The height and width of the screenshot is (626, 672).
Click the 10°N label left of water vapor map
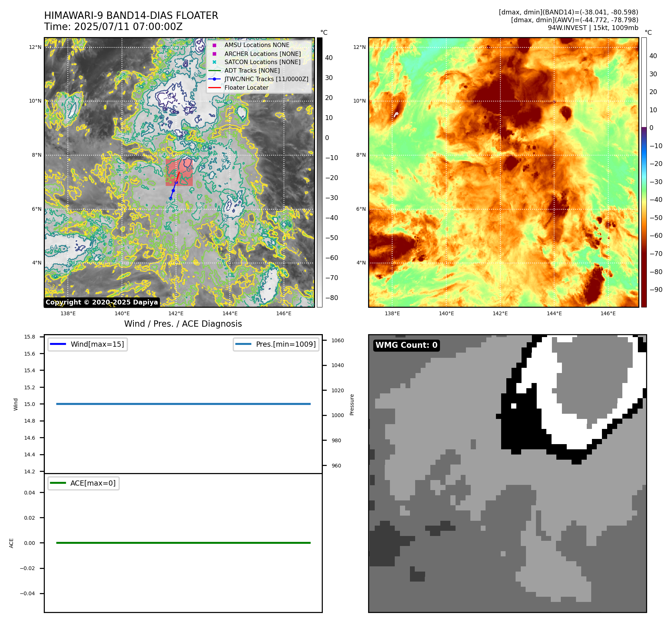tap(360, 101)
